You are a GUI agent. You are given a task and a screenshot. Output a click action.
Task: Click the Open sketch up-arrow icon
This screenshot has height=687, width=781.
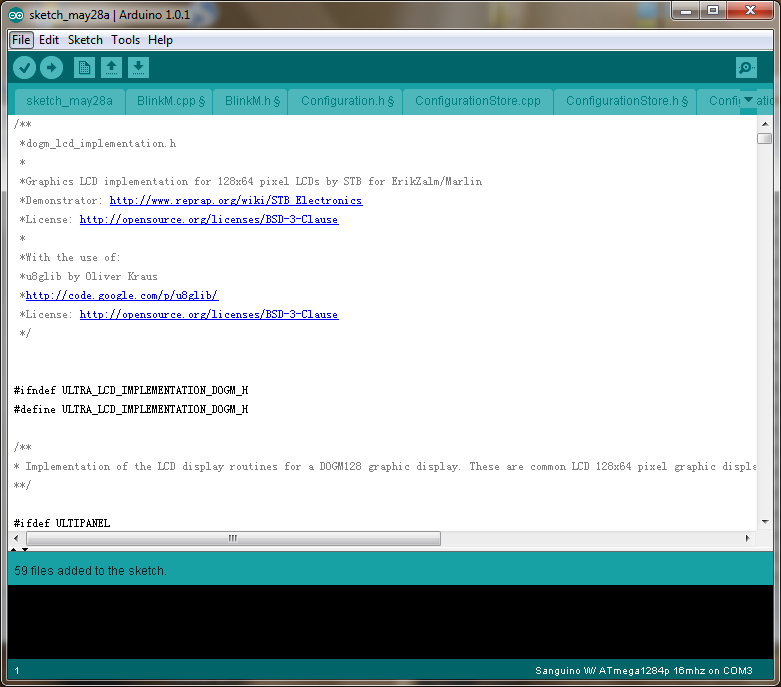coord(112,67)
